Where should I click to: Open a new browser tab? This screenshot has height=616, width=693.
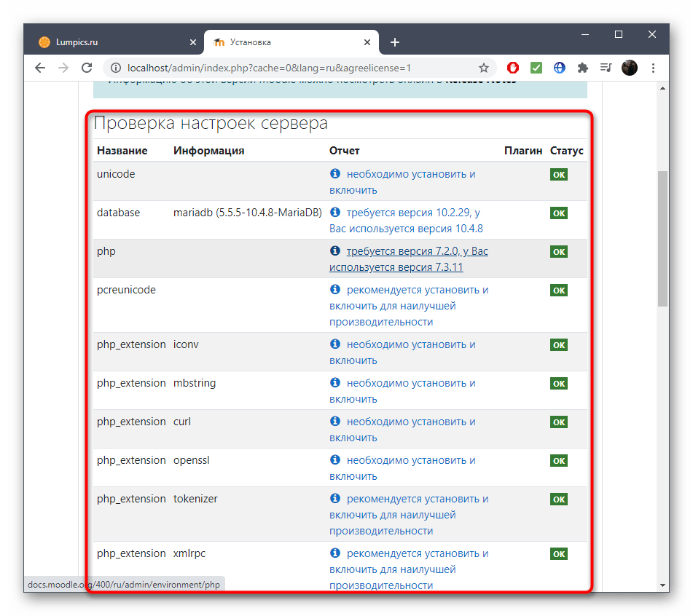click(x=395, y=42)
